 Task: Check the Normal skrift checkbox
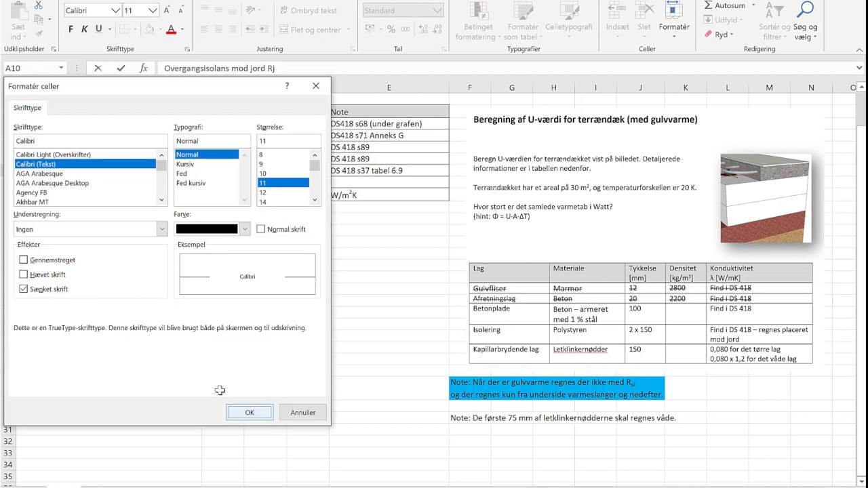click(x=260, y=229)
